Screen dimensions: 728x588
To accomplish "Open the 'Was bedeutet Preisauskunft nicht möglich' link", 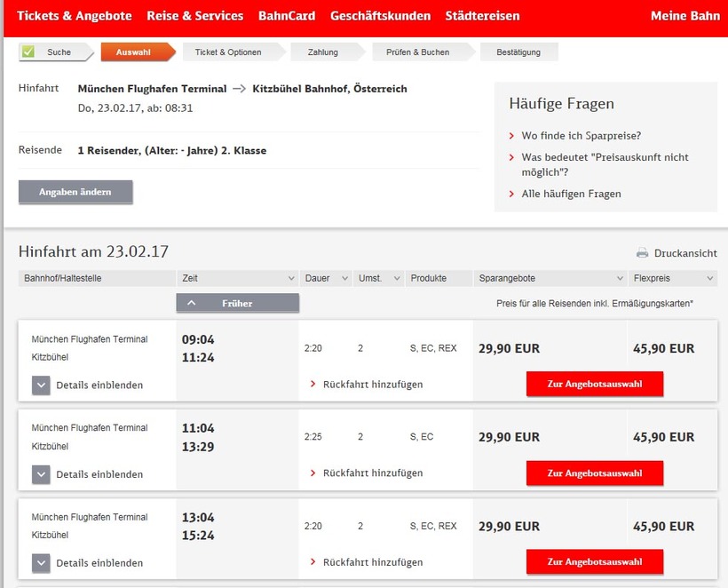I will [x=605, y=164].
